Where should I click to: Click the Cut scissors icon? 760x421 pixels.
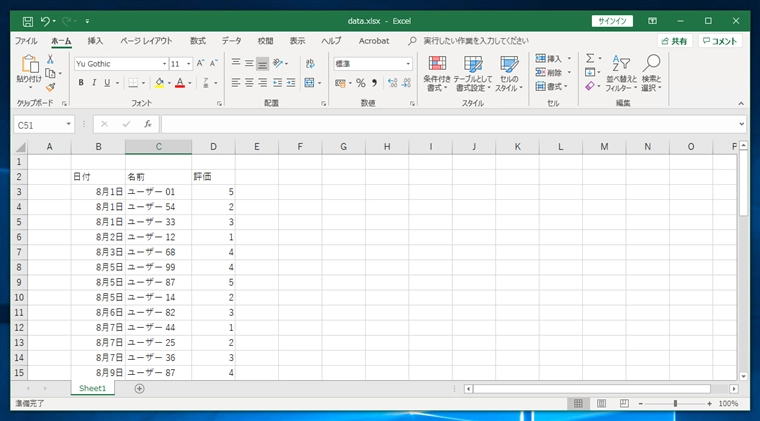(x=50, y=60)
